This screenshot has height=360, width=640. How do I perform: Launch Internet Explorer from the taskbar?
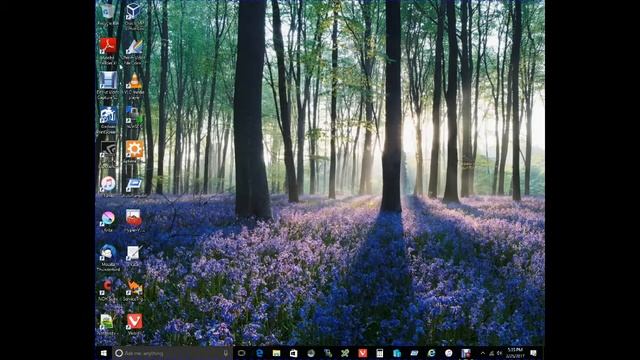(x=431, y=353)
